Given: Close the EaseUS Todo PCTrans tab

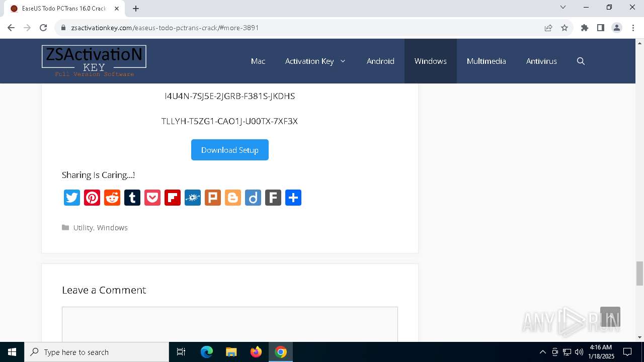Looking at the screenshot, I should [117, 9].
